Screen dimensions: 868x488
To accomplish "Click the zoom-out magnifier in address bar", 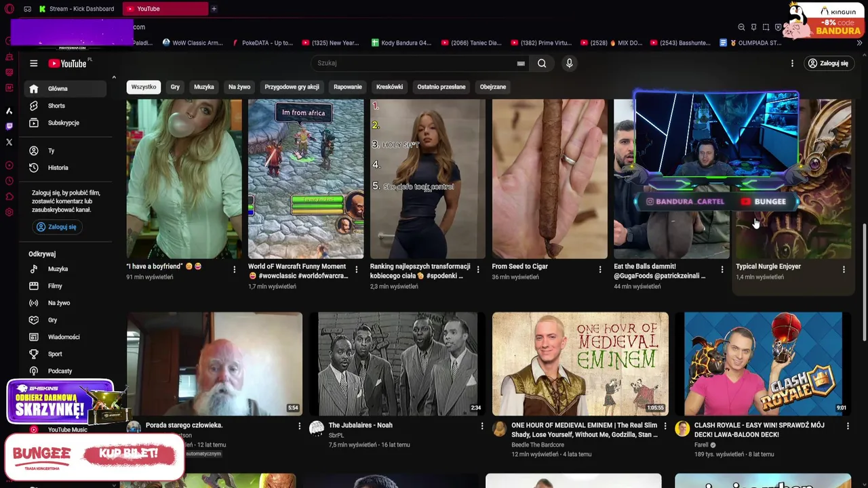I will pyautogui.click(x=741, y=27).
